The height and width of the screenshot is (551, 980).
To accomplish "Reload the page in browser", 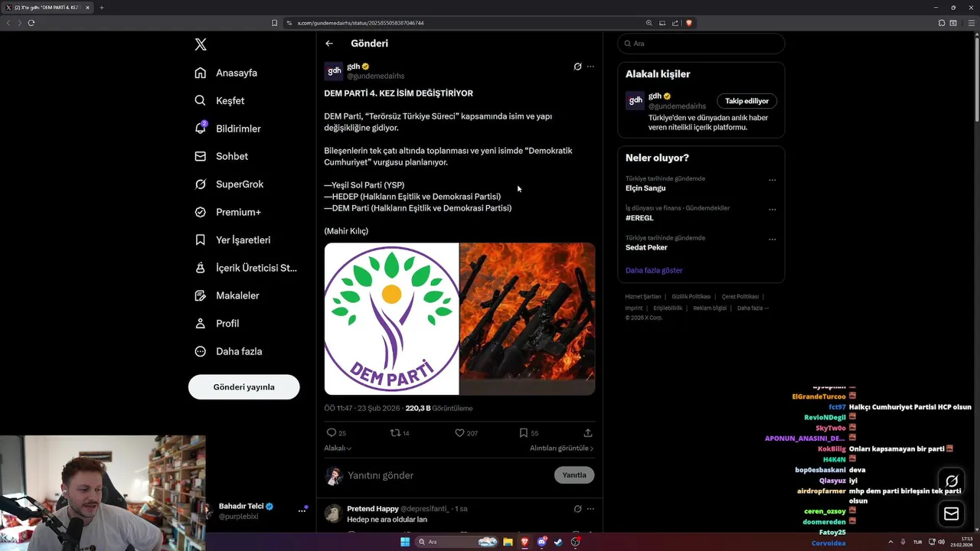I will click(x=31, y=23).
